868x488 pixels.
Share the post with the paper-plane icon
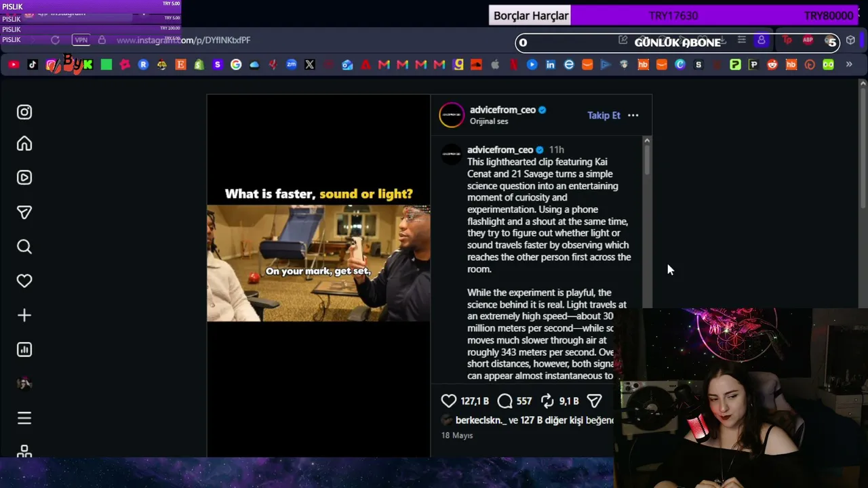tap(594, 401)
